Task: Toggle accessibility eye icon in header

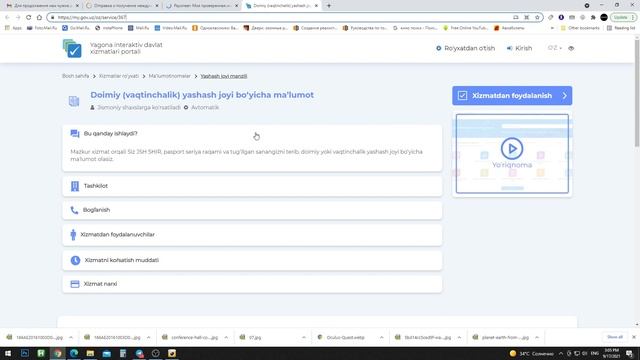Action: (571, 48)
